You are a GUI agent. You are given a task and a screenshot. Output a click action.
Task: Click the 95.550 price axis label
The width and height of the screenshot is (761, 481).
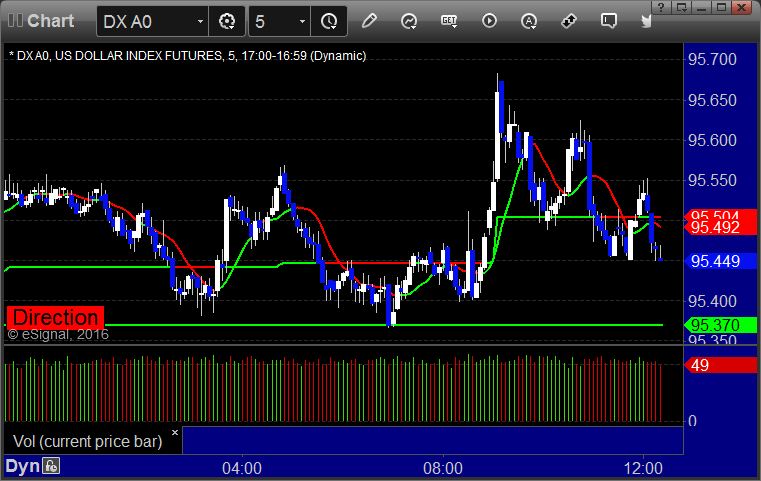coord(712,181)
